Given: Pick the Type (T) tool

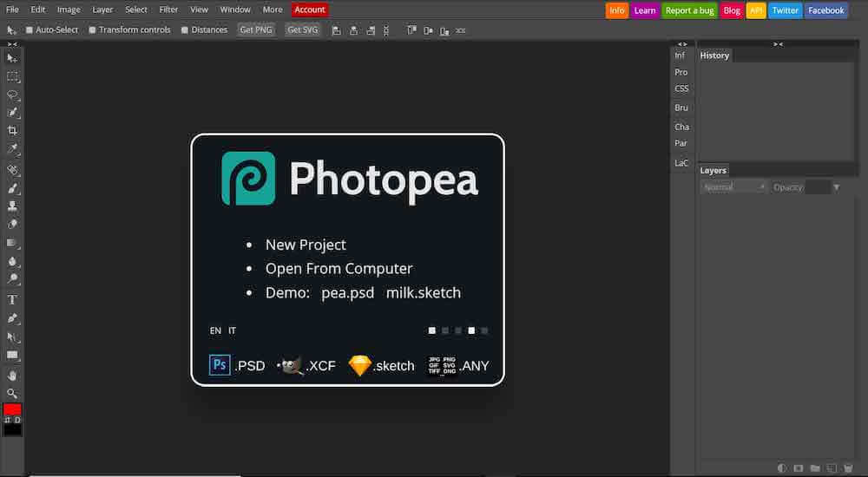Looking at the screenshot, I should tap(12, 300).
